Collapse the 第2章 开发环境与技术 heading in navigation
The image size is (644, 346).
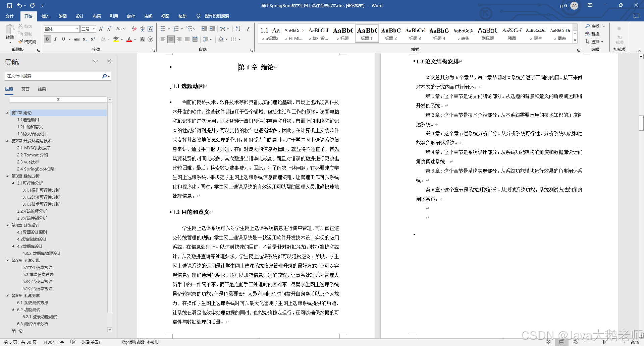coord(8,141)
